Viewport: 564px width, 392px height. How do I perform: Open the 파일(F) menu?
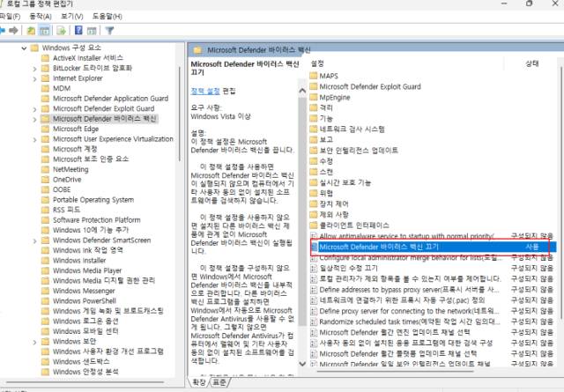(x=10, y=17)
